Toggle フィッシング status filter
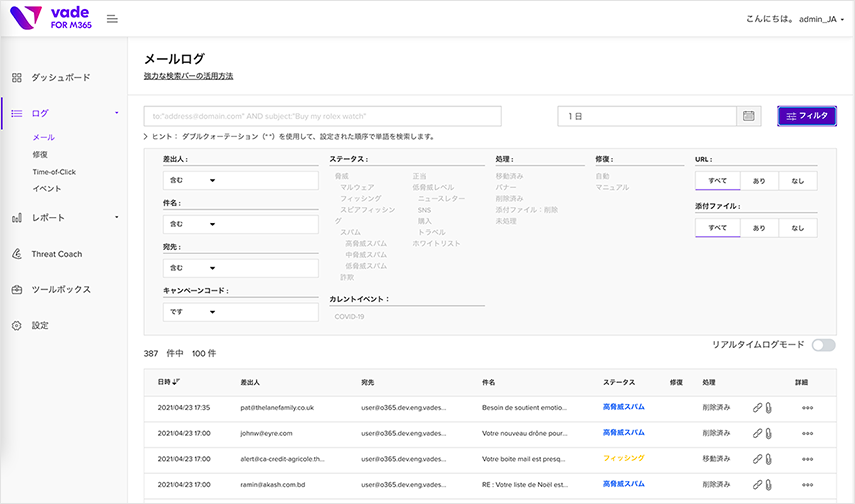Screen dimensions: 855x504 [x=360, y=199]
